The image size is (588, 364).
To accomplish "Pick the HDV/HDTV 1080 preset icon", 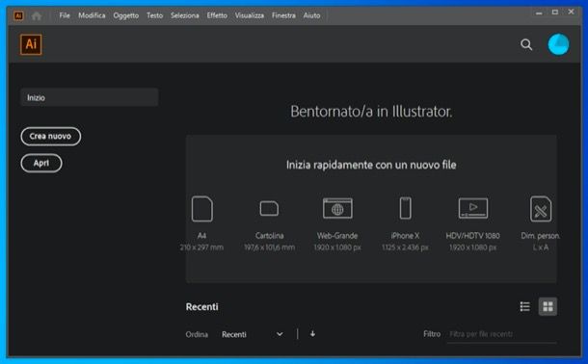I will pyautogui.click(x=473, y=208).
